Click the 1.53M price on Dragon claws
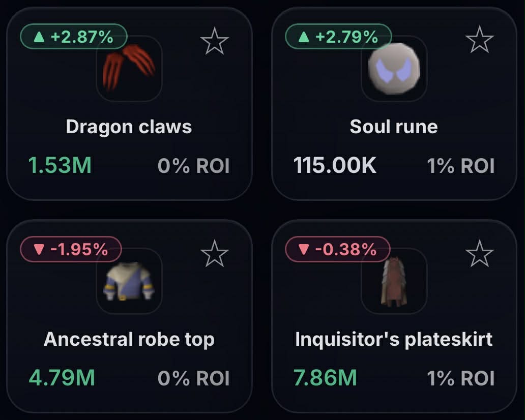525x420 pixels. (60, 165)
